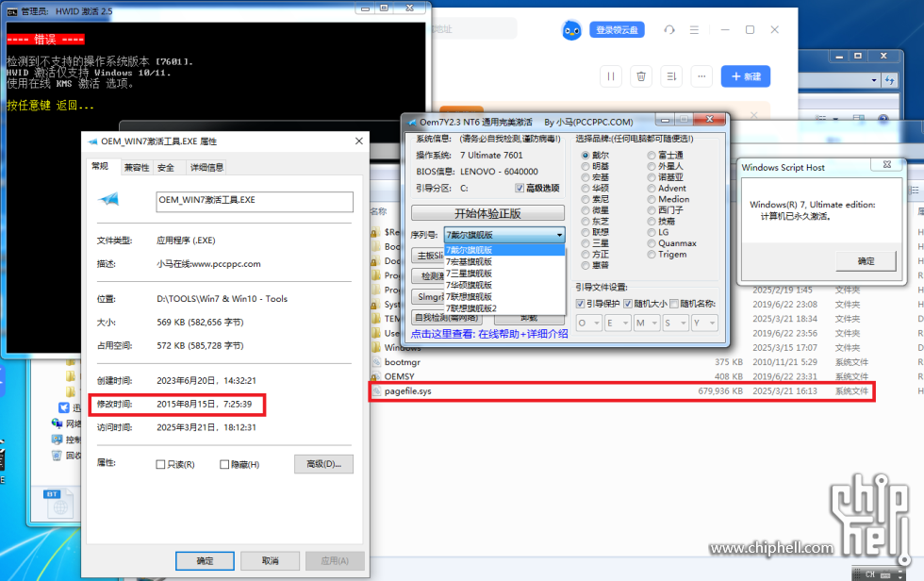The image size is (924, 581).
Task: Click the headset support icon in cloud window
Action: tap(668, 29)
